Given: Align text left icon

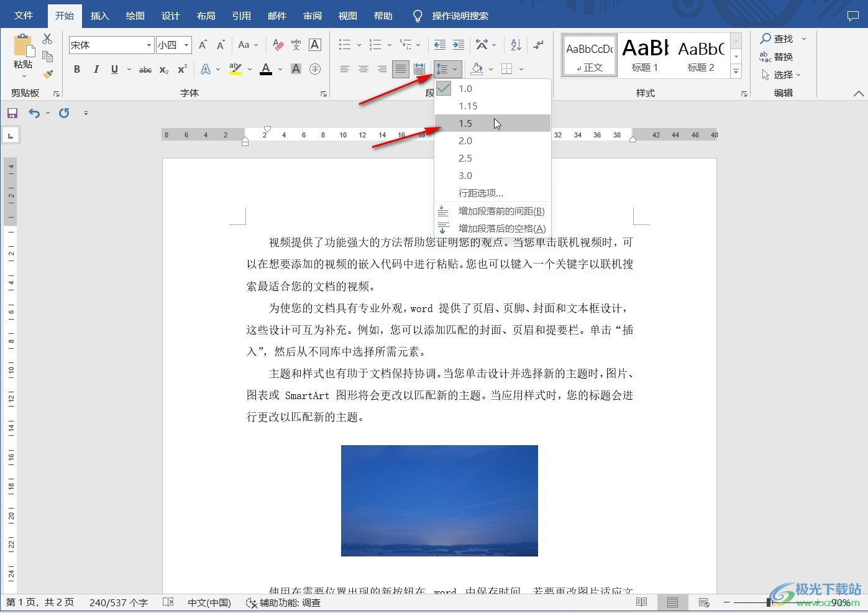Looking at the screenshot, I should [x=345, y=69].
